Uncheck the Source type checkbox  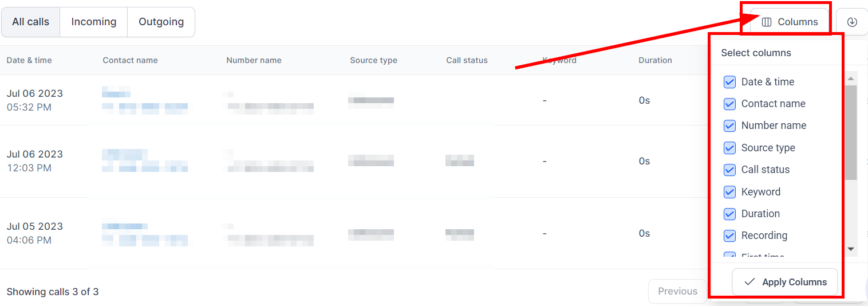click(729, 148)
